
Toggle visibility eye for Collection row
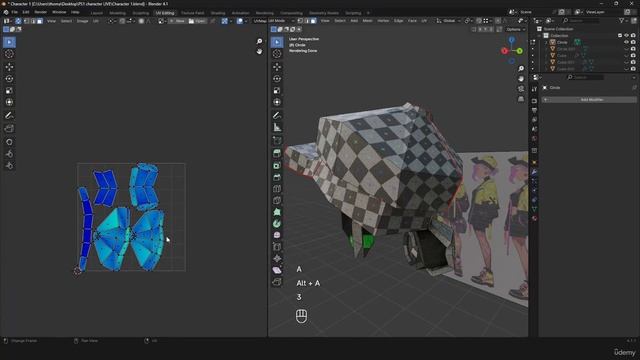627,36
